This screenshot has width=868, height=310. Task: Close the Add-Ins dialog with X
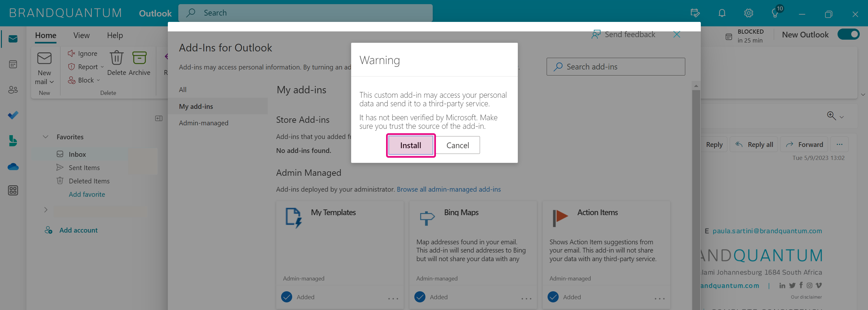[x=677, y=34]
